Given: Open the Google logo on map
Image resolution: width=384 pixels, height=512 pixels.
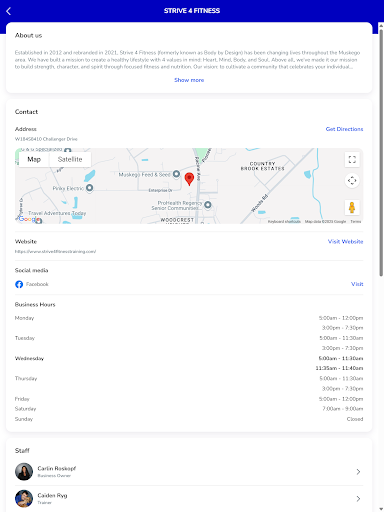Looking at the screenshot, I should pos(29,219).
